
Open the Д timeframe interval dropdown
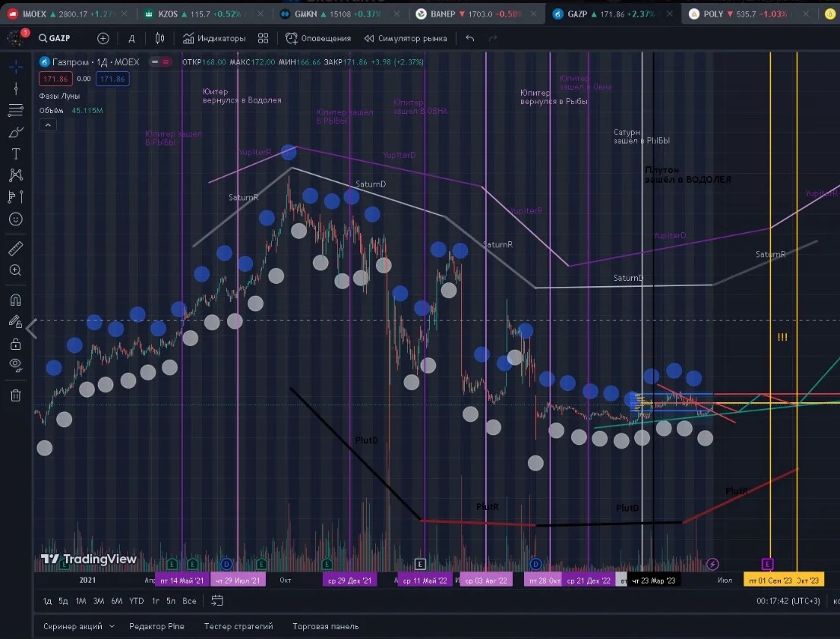[131, 38]
